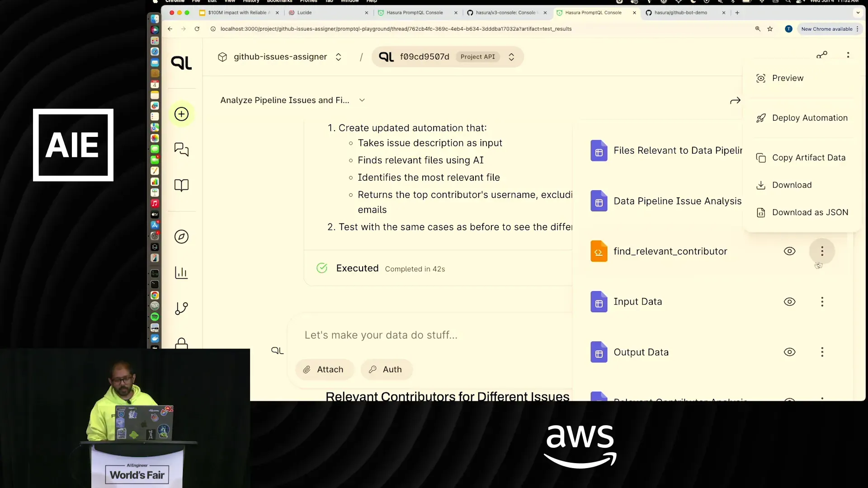Expand the f09cd9507d build selector

(x=511, y=57)
